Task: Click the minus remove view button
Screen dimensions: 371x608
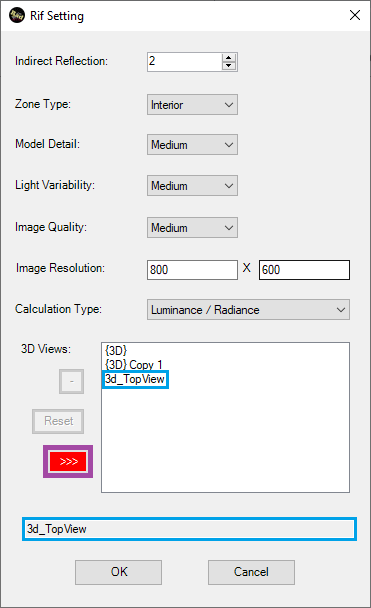Action: (x=71, y=382)
